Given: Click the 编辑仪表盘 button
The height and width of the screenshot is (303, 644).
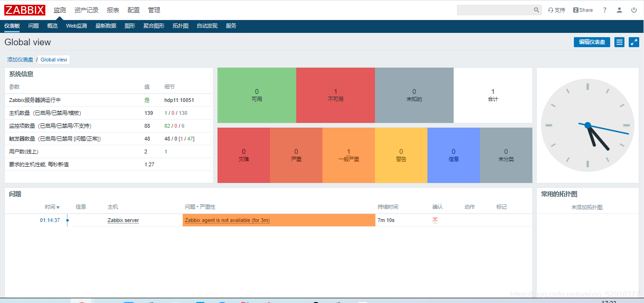Looking at the screenshot, I should (x=592, y=42).
